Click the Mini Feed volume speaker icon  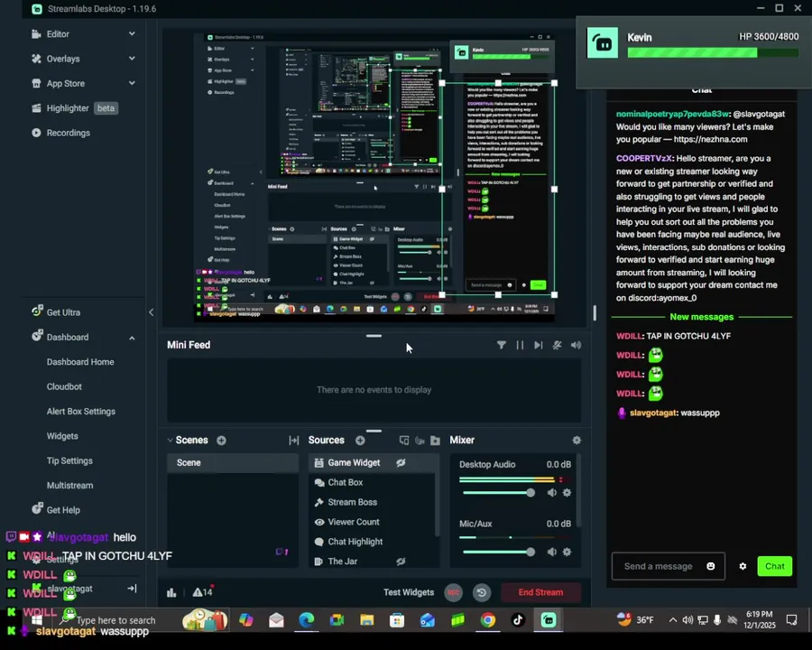tap(576, 345)
